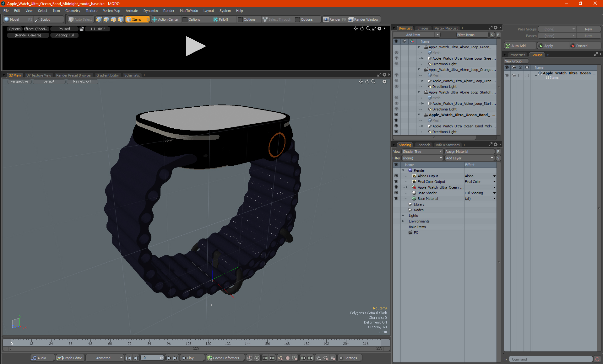Toggle visibility of Base Material layer
Image resolution: width=603 pixels, height=364 pixels.
click(x=396, y=199)
